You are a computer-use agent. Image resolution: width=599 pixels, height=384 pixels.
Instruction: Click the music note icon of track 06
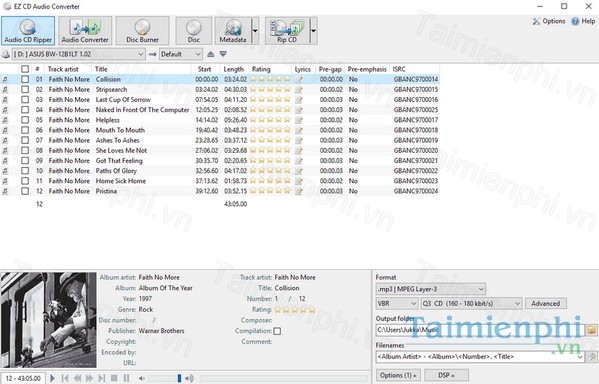(5, 130)
